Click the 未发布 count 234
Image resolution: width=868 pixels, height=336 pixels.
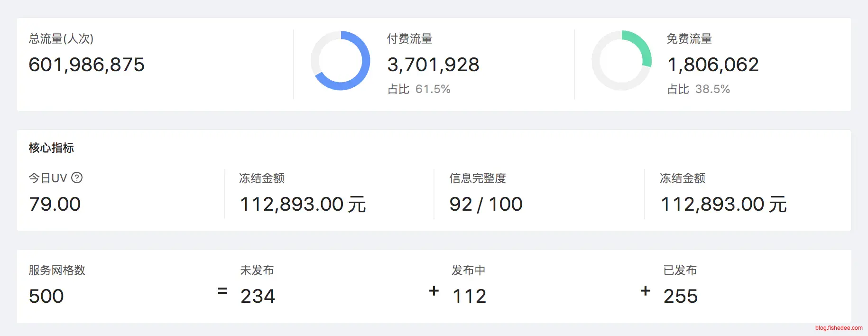pos(258,296)
